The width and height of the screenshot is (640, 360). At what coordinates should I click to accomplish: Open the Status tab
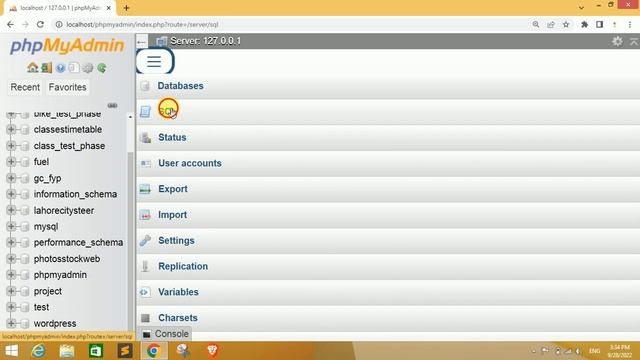[x=172, y=137]
